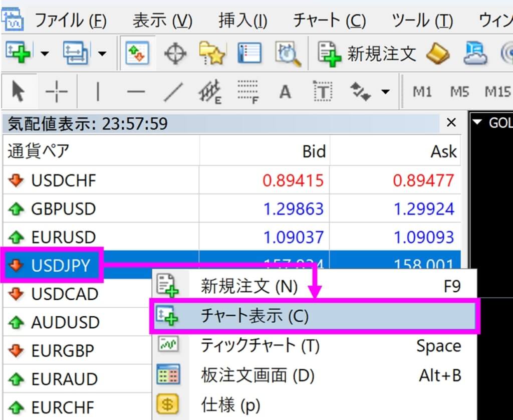Open the New Chart dropdown arrow
513x420 pixels.
click(45, 53)
